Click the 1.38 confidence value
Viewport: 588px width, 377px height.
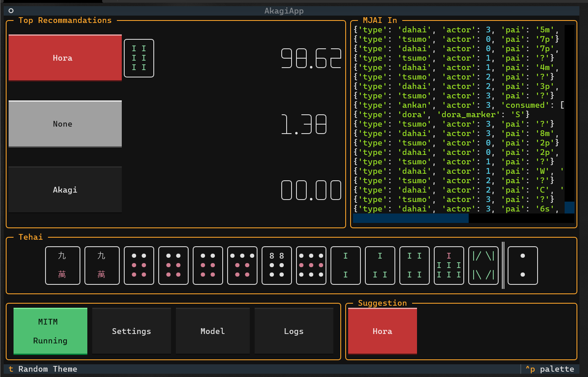tap(304, 124)
